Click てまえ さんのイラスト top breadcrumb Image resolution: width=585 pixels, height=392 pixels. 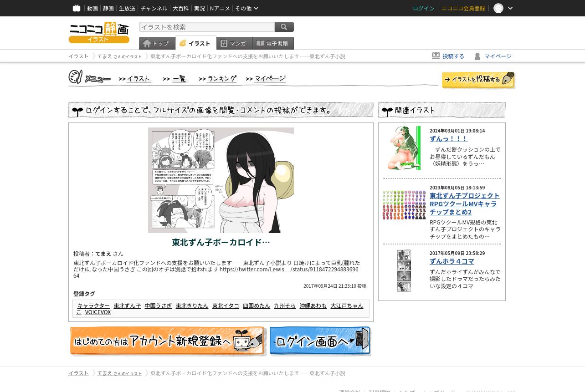coord(119,56)
